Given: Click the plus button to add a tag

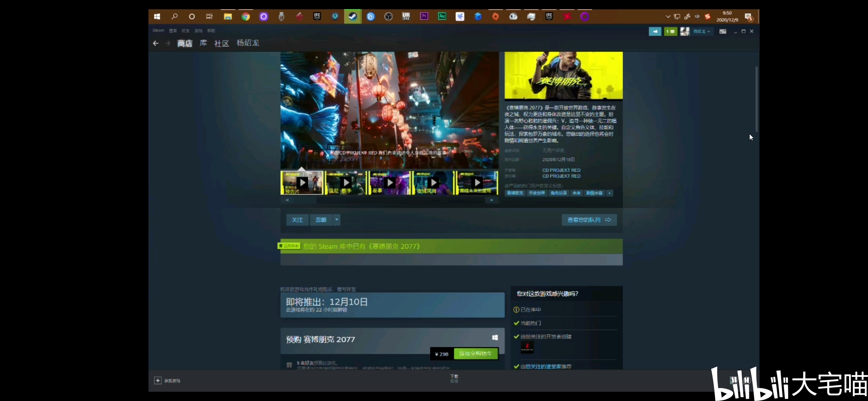Looking at the screenshot, I should click(609, 193).
